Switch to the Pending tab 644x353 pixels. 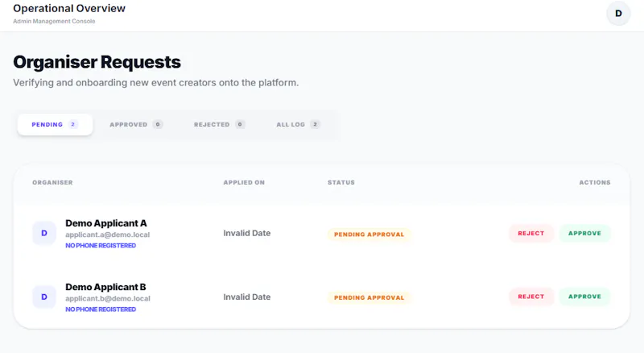[x=55, y=124]
